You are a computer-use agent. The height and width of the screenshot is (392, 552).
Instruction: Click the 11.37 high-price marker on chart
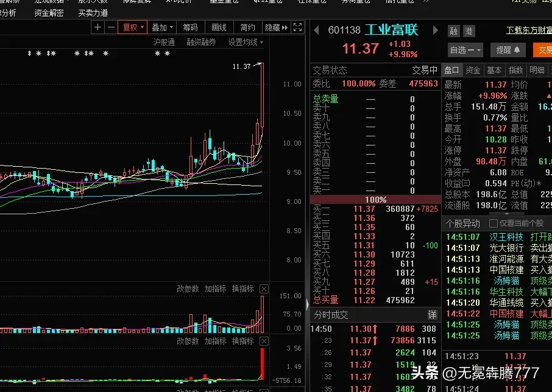pyautogui.click(x=241, y=66)
